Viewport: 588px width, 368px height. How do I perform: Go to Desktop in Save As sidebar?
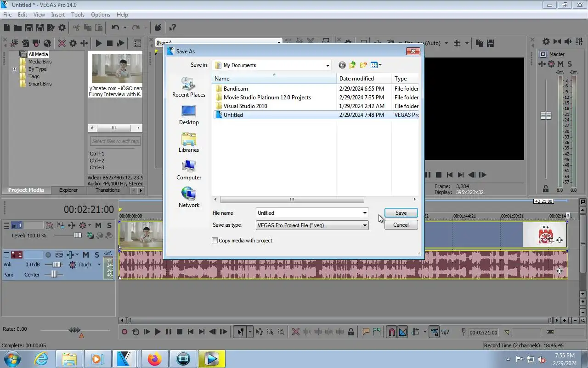point(189,115)
